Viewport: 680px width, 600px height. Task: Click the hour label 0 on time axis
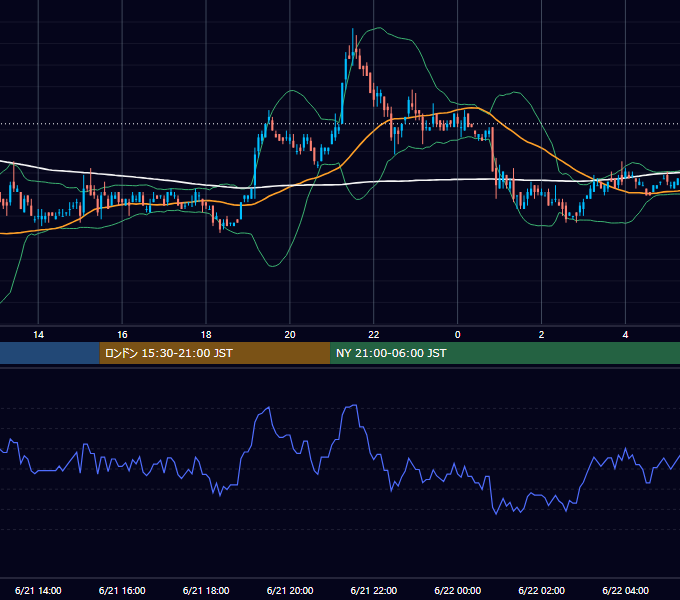(x=458, y=335)
